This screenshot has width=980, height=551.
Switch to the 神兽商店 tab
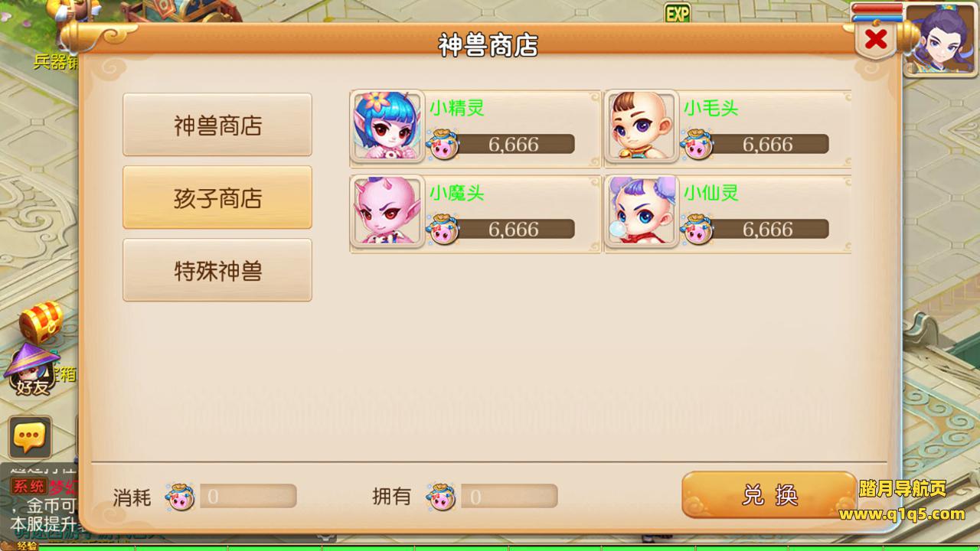click(217, 125)
